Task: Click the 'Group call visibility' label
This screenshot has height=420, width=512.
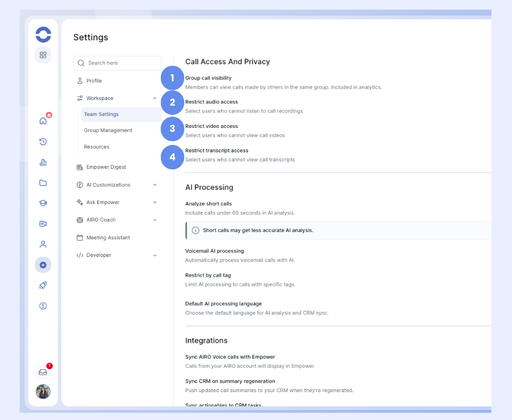Action: click(208, 78)
